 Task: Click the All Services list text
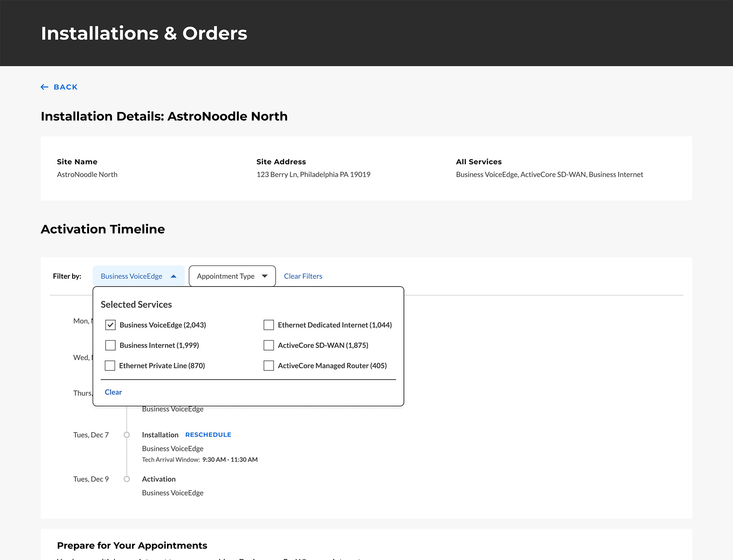549,174
